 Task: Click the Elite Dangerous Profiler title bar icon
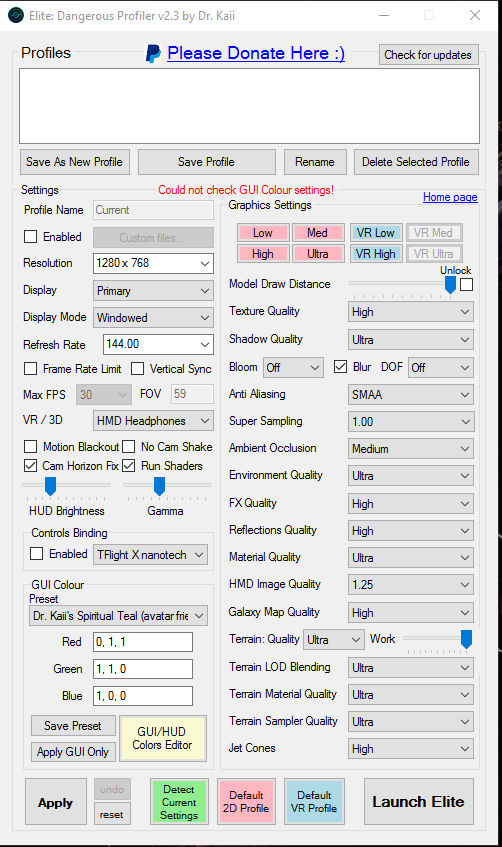pyautogui.click(x=16, y=15)
